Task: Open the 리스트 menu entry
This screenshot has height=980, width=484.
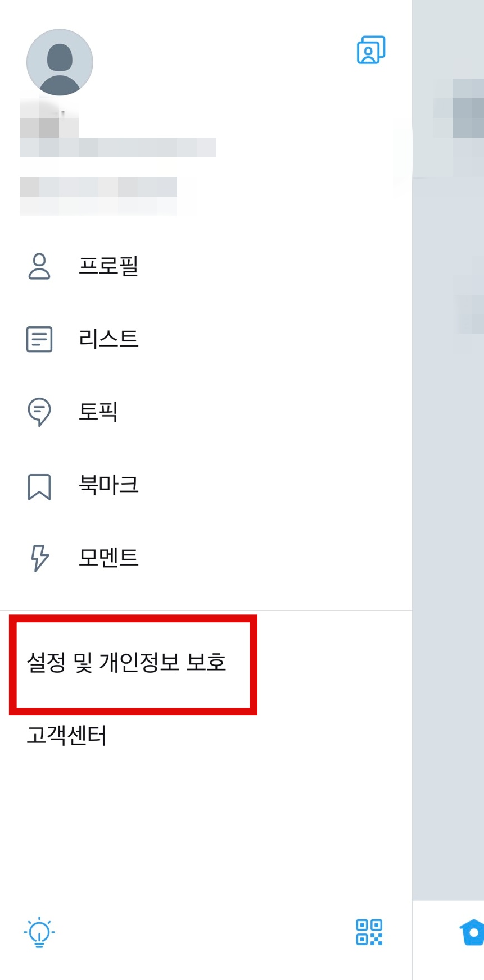Action: click(108, 339)
